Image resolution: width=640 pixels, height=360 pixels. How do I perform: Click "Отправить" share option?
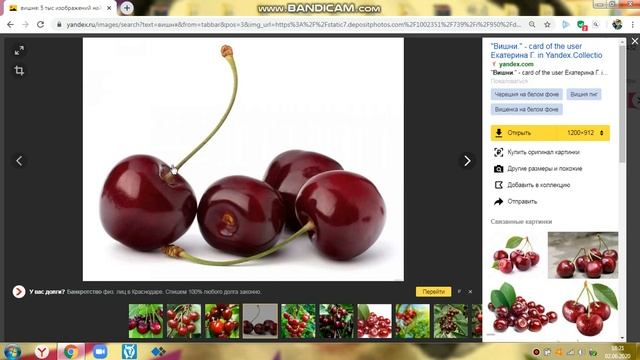pos(522,201)
